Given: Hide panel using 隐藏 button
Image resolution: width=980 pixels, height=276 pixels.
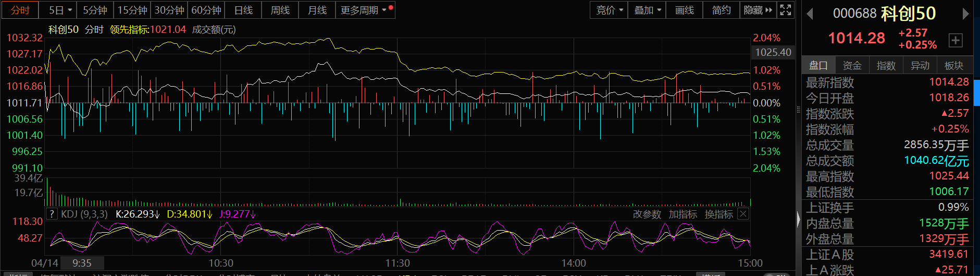Looking at the screenshot, I should click(758, 10).
